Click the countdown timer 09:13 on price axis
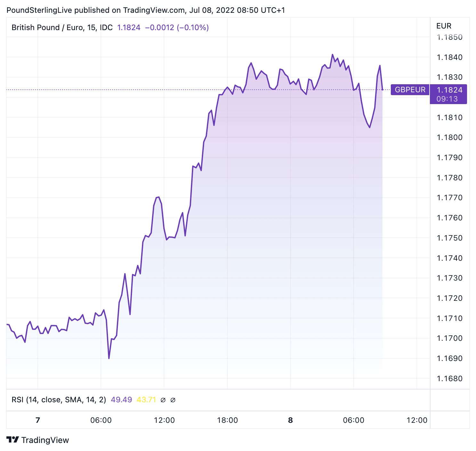The width and height of the screenshot is (476, 451). 447,99
